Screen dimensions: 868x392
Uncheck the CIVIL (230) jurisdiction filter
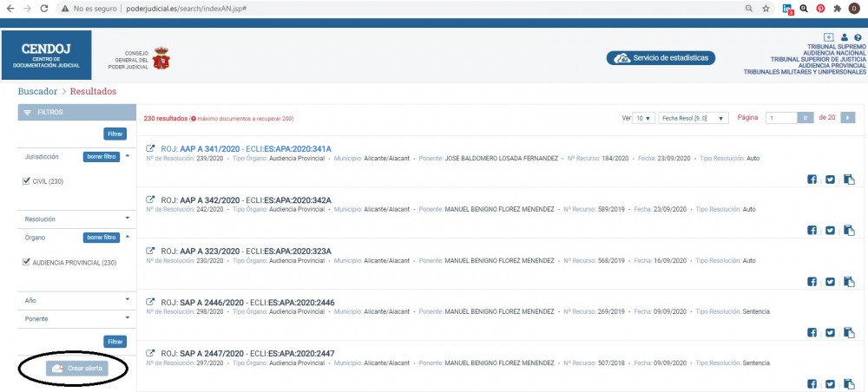pyautogui.click(x=26, y=181)
